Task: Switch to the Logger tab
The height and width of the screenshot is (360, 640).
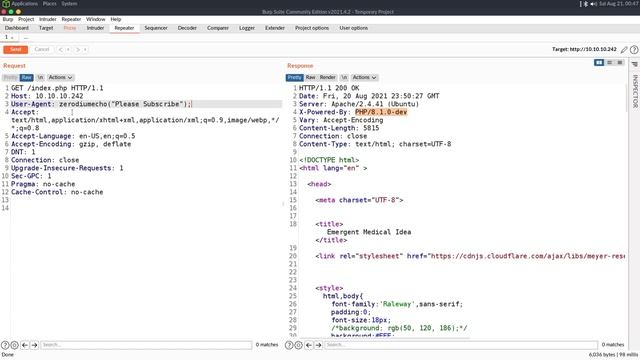Action: [247, 28]
